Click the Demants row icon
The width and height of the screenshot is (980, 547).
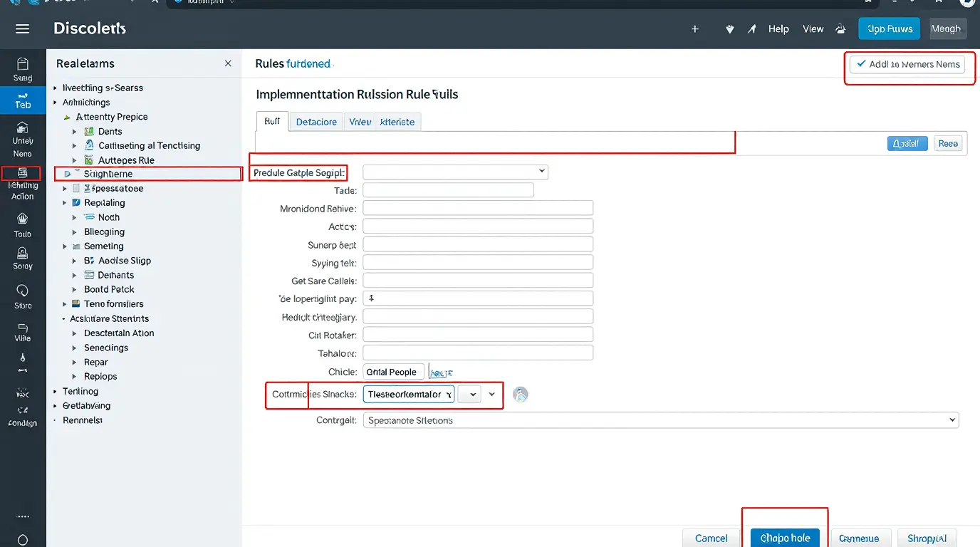click(x=89, y=275)
